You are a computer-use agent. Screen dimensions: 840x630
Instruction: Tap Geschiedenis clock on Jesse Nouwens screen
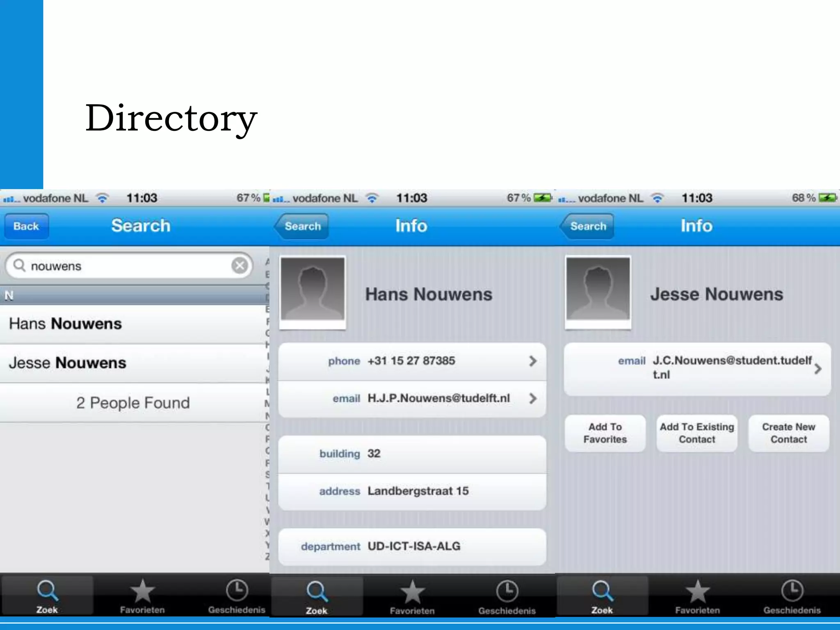click(x=792, y=591)
